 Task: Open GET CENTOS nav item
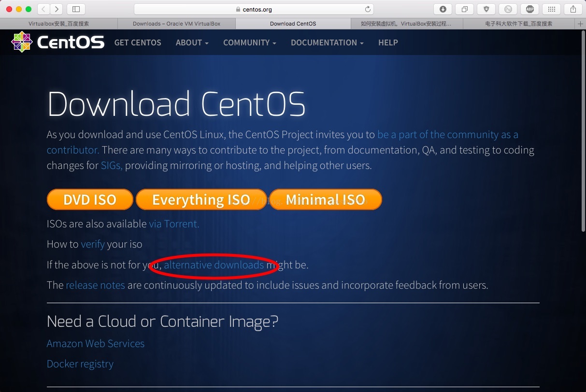(138, 42)
